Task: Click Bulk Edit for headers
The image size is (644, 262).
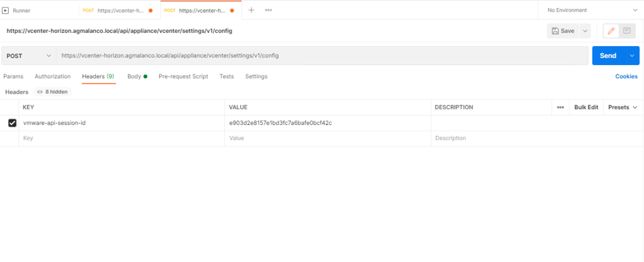Action: click(x=586, y=107)
